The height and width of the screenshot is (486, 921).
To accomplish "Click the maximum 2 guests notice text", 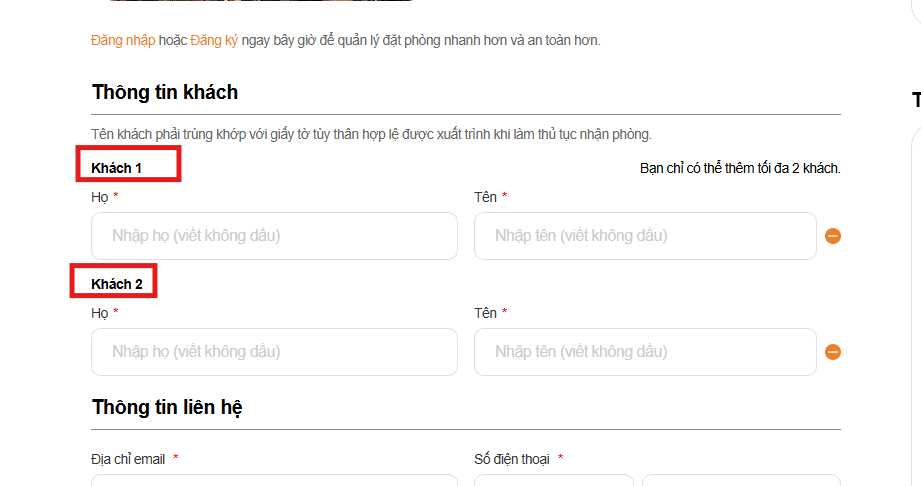I will click(740, 168).
